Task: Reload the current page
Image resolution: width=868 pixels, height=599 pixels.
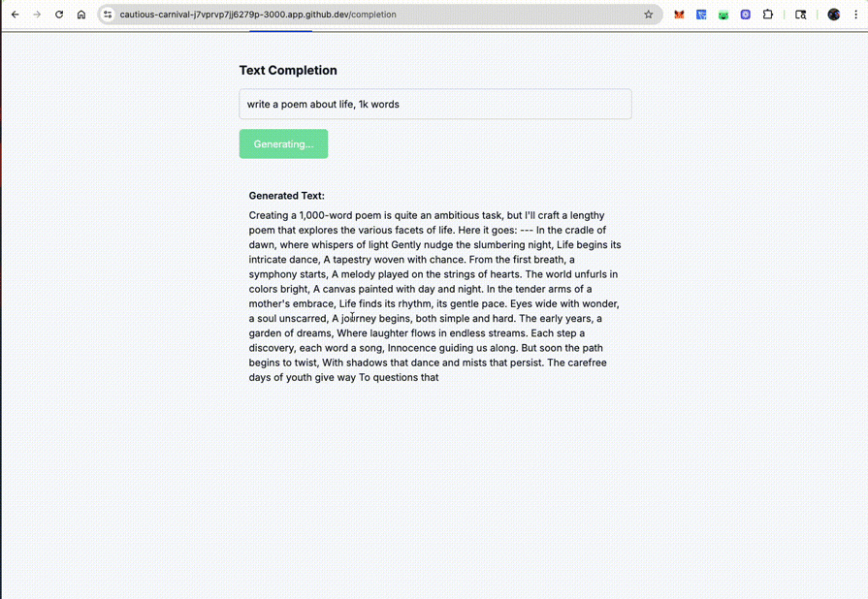Action: [59, 15]
